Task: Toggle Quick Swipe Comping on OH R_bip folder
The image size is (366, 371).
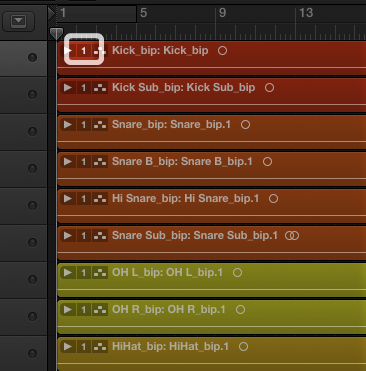Action: [100, 310]
